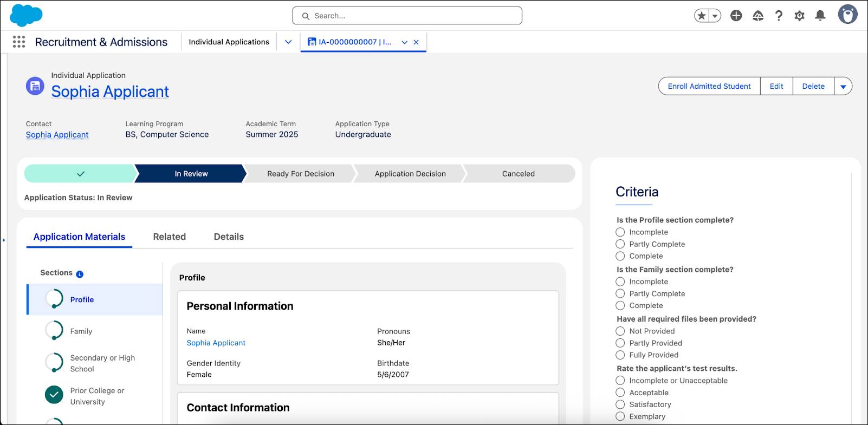Open Favorites star icon
The height and width of the screenshot is (425, 868).
pyautogui.click(x=702, y=16)
